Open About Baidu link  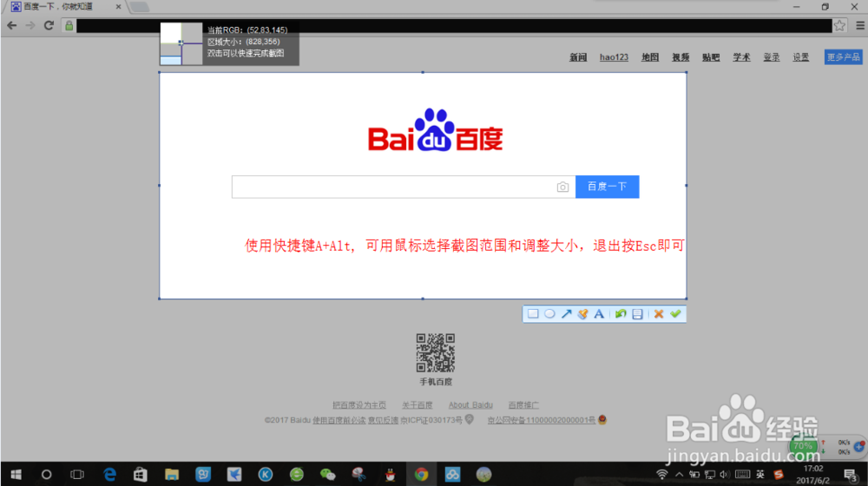(x=470, y=405)
